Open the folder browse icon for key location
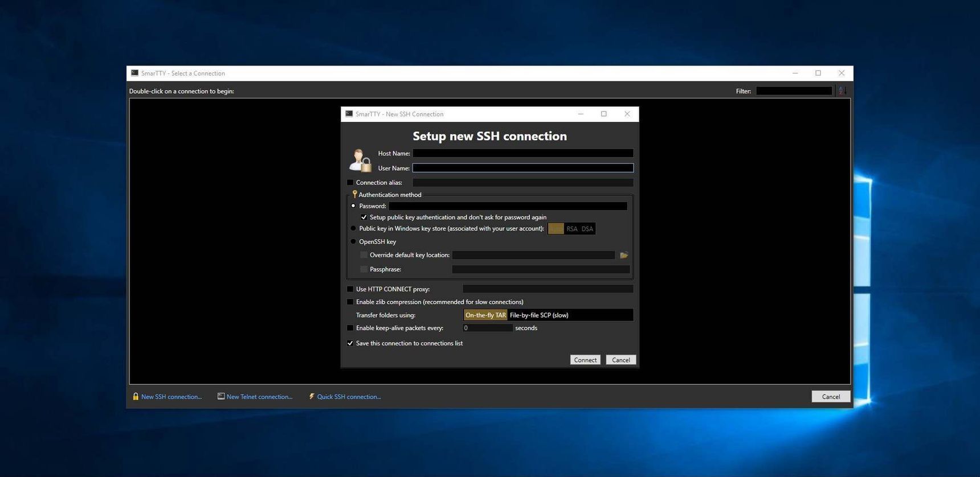The width and height of the screenshot is (980, 477). click(624, 255)
